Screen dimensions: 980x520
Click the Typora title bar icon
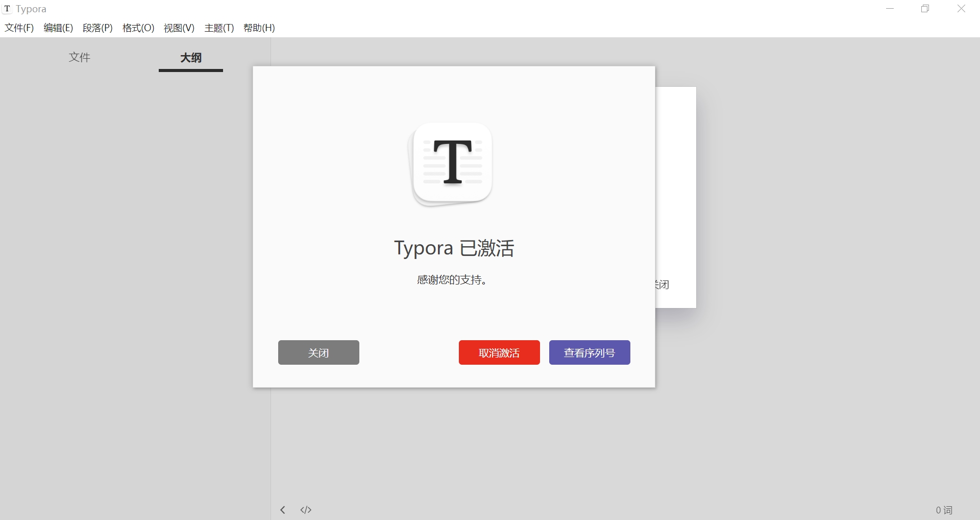(x=7, y=9)
